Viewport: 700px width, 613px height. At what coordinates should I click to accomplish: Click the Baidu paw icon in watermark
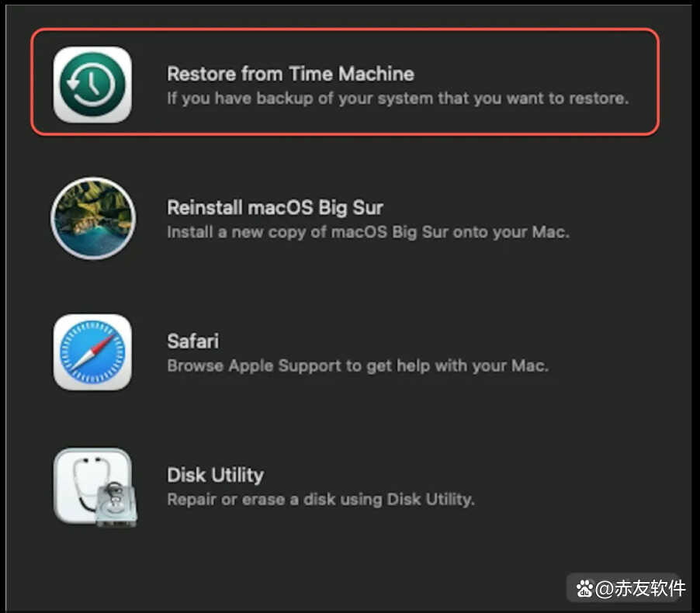point(584,589)
